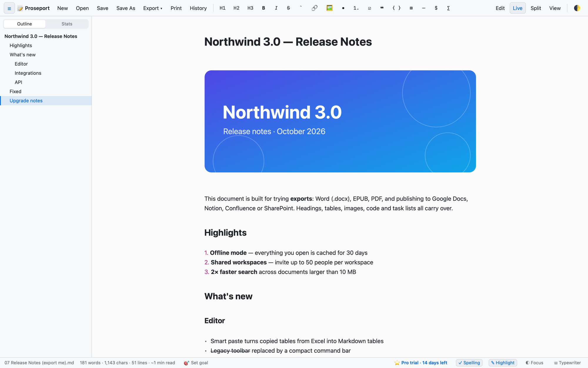The height and width of the screenshot is (368, 588).
Task: Apply strikethrough formatting
Action: (x=288, y=8)
